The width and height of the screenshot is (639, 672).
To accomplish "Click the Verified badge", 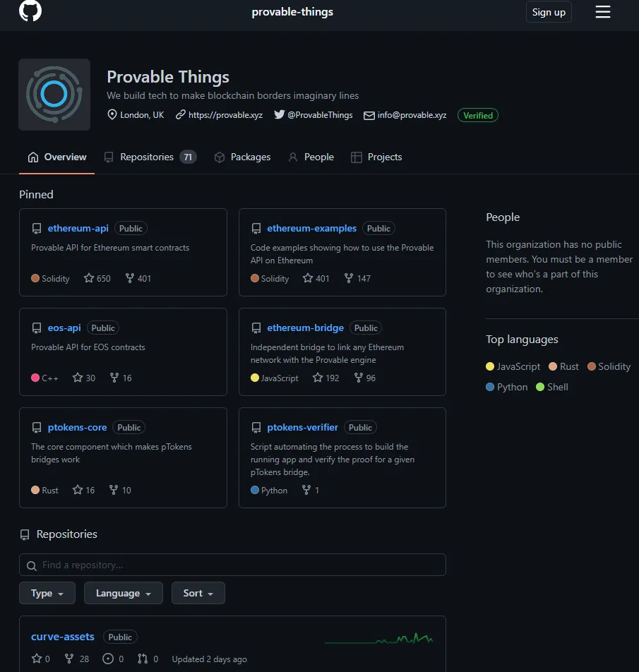I will click(478, 115).
